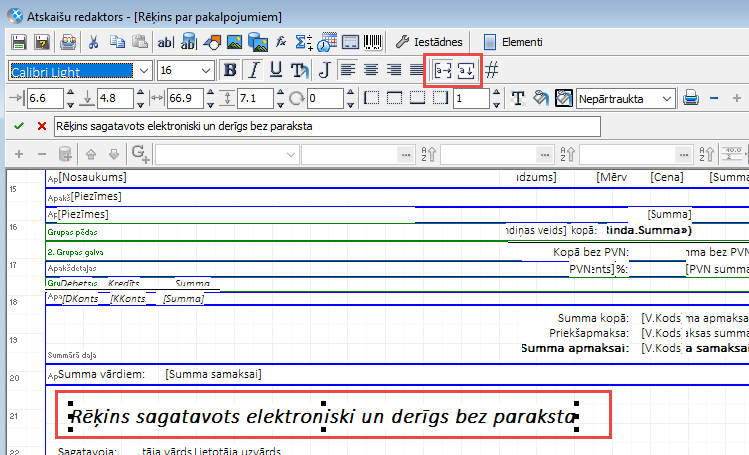749x455 pixels.
Task: Justify the text
Action: click(x=417, y=70)
